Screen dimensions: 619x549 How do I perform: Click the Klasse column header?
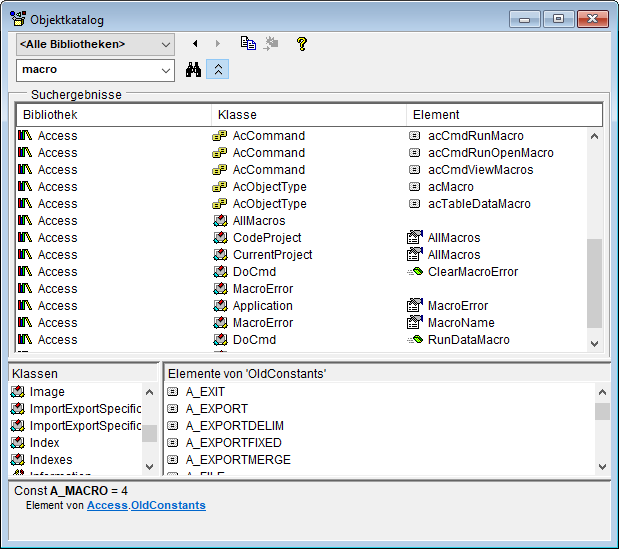[x=308, y=115]
